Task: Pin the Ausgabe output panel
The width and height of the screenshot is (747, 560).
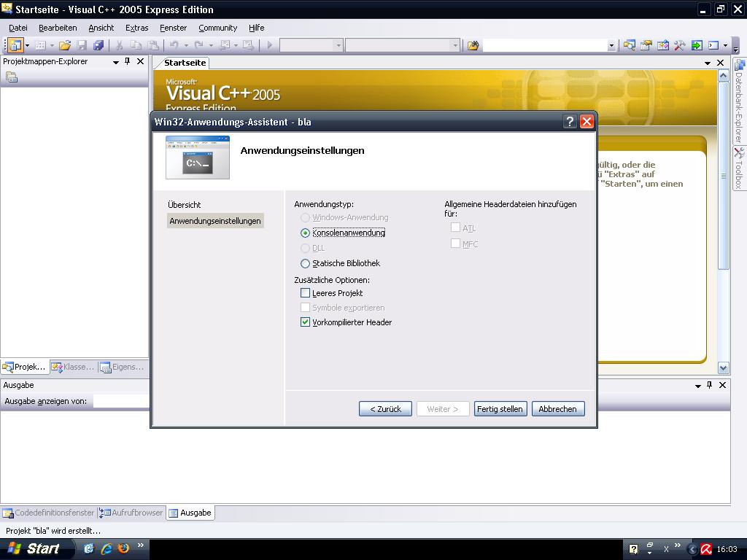Action: pyautogui.click(x=709, y=385)
